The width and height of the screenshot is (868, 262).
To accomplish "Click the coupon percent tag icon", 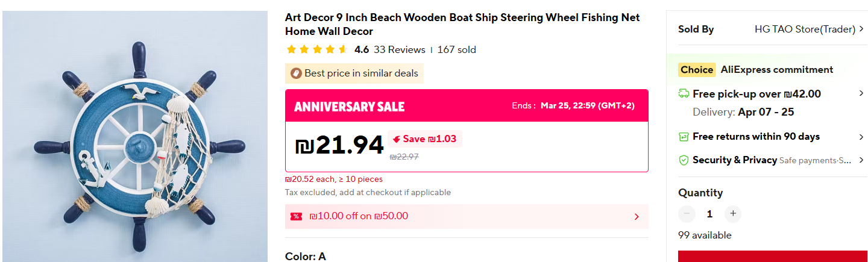I will [296, 216].
